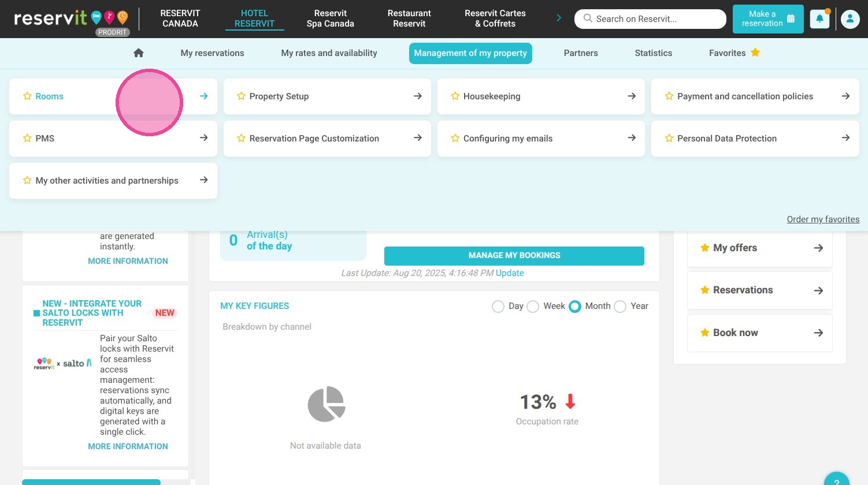Open My rates and availability menu
The width and height of the screenshot is (868, 485).
329,53
